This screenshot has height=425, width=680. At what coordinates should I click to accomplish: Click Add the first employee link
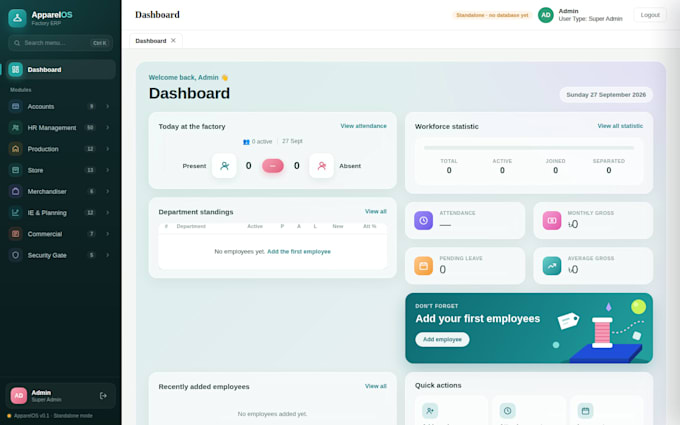[299, 252]
